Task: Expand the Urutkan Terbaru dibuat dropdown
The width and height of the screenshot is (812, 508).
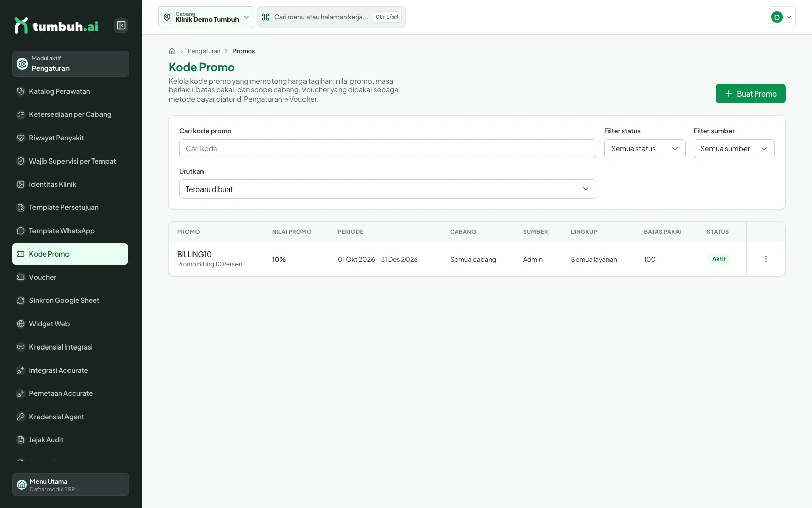Action: (387, 189)
